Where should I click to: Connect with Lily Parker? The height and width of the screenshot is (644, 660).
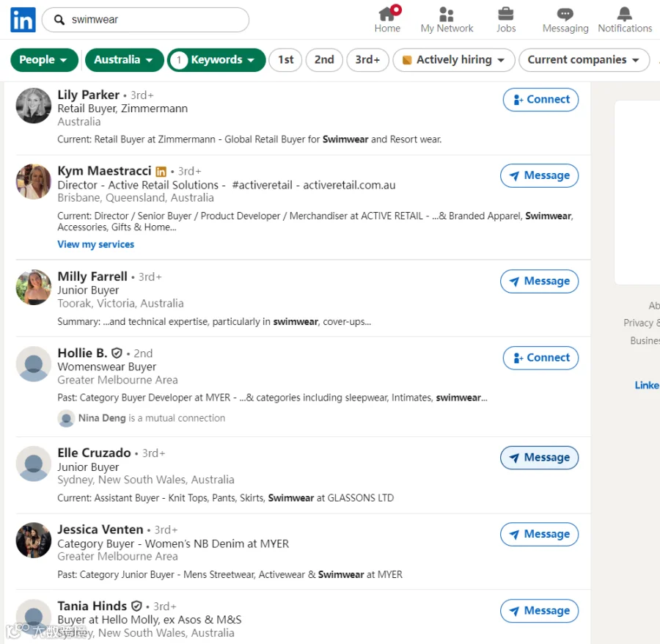(x=541, y=100)
